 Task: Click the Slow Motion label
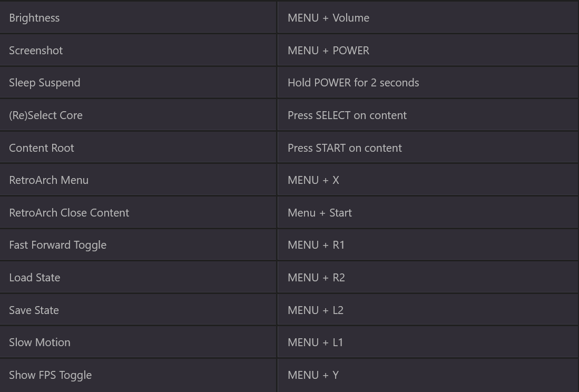pyautogui.click(x=40, y=342)
